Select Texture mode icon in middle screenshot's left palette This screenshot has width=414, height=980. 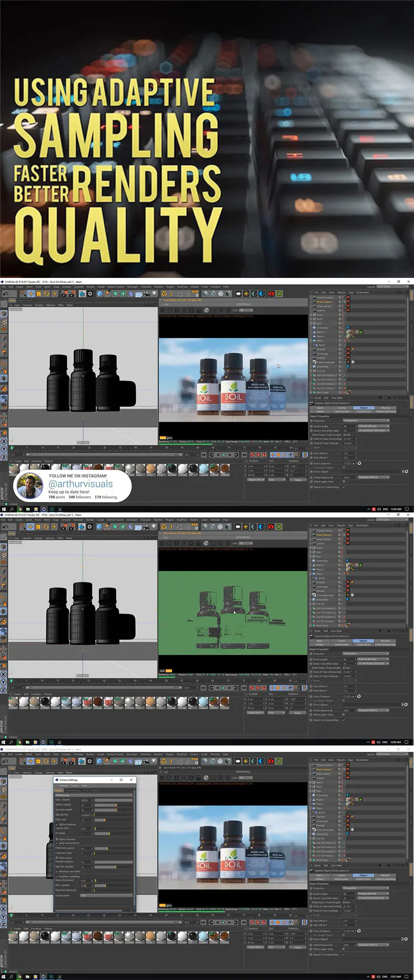click(4, 554)
